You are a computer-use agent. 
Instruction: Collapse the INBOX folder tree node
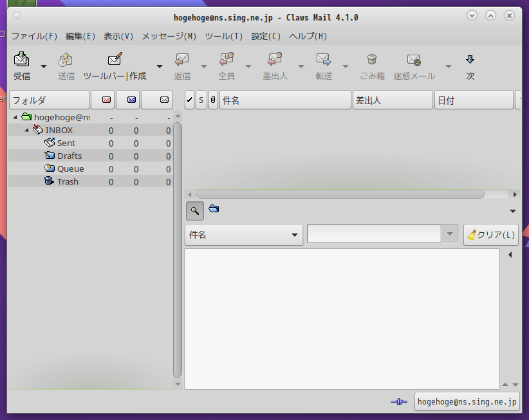(x=26, y=130)
